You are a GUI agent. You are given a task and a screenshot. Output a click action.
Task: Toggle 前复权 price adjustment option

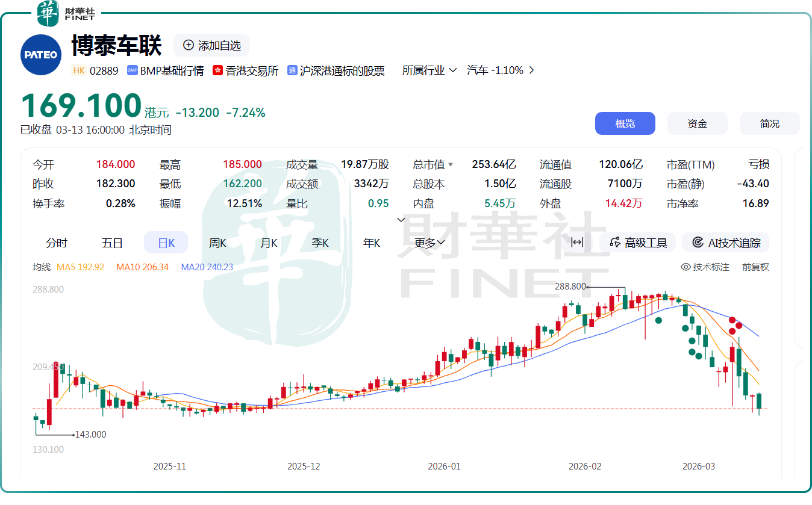[755, 267]
